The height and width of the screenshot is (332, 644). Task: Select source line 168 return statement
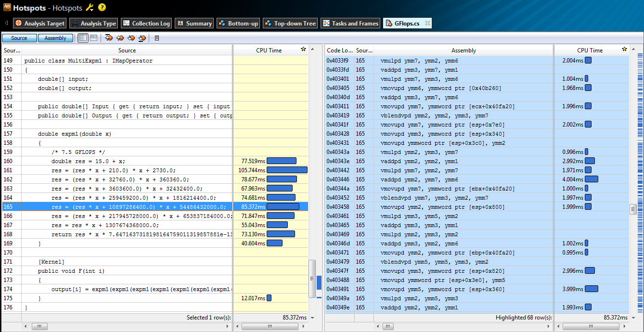155,234
